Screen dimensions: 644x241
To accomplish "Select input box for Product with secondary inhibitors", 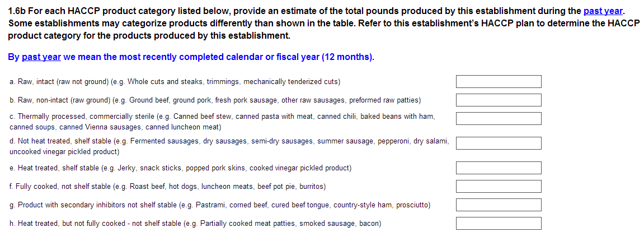I will point(499,205).
